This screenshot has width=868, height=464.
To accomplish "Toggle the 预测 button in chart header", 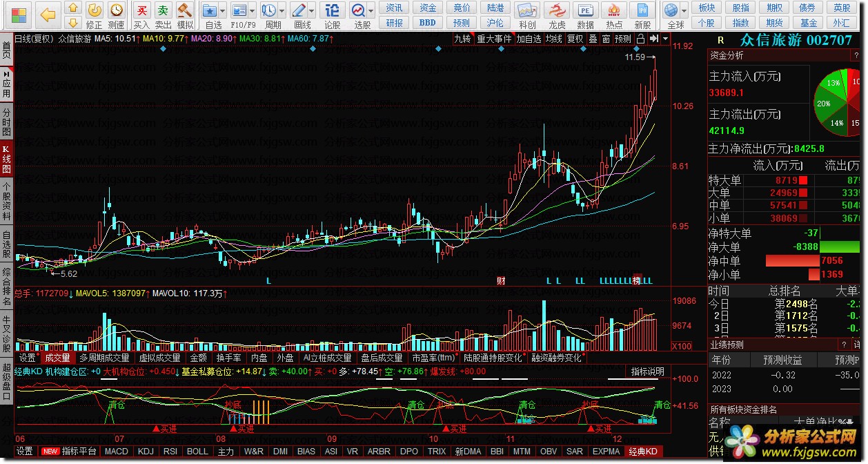I will (623, 39).
